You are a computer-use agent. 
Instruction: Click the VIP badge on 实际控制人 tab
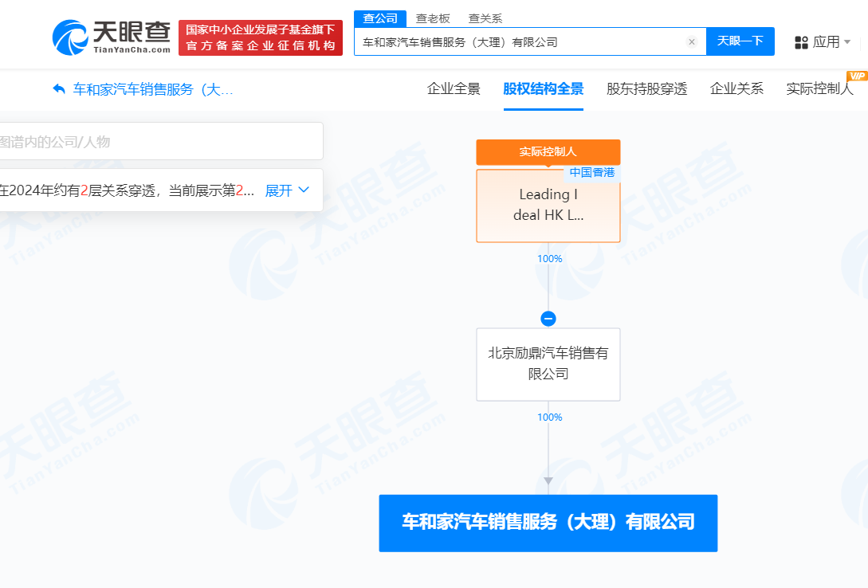coord(857,76)
